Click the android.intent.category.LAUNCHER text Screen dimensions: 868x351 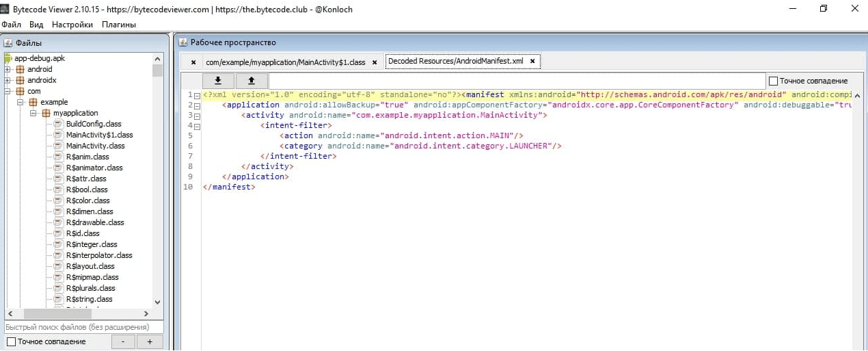(471, 146)
